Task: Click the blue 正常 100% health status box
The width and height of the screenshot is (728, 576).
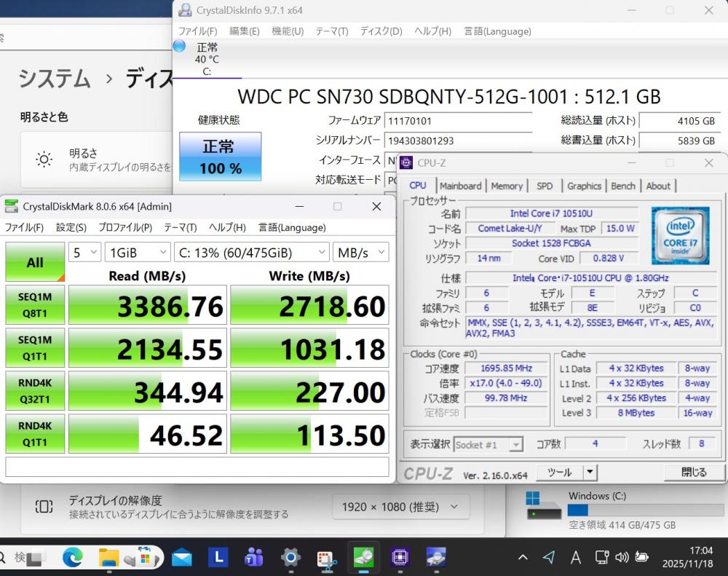Action: (x=220, y=157)
